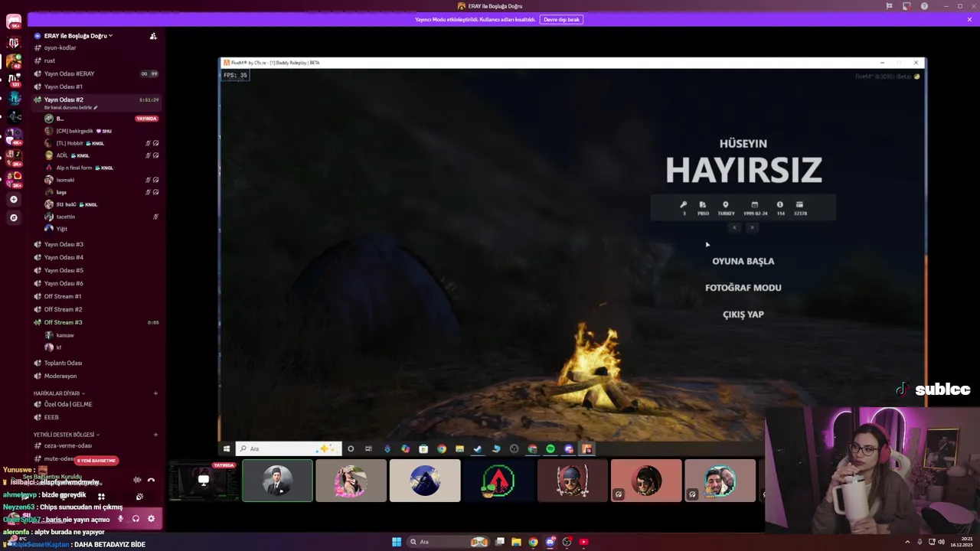The width and height of the screenshot is (980, 551).
Task: Open the Windows Start menu
Action: pos(397,542)
